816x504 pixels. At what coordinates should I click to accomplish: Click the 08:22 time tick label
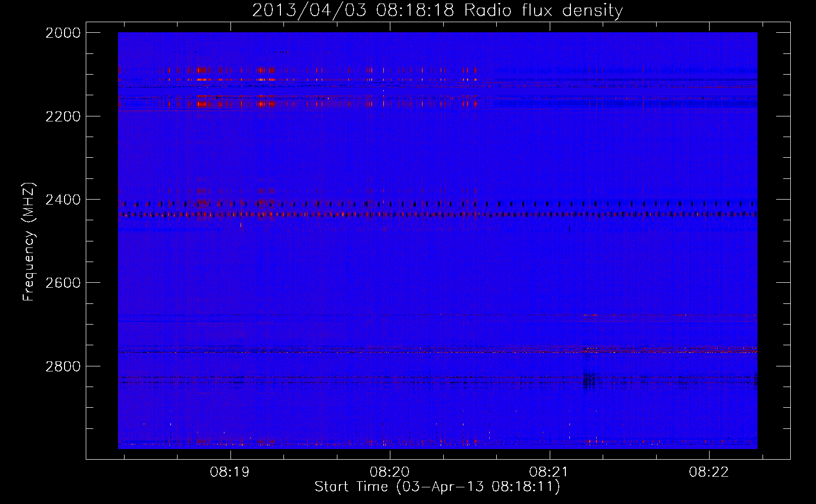pos(709,472)
